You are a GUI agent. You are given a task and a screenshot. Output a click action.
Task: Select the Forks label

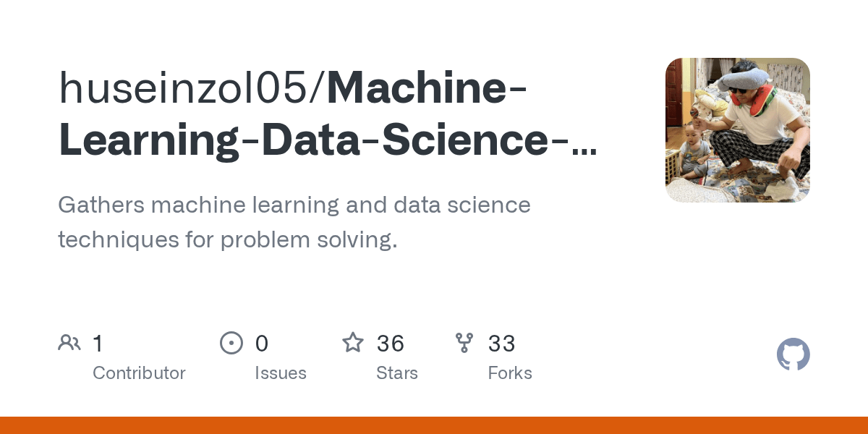pyautogui.click(x=510, y=373)
